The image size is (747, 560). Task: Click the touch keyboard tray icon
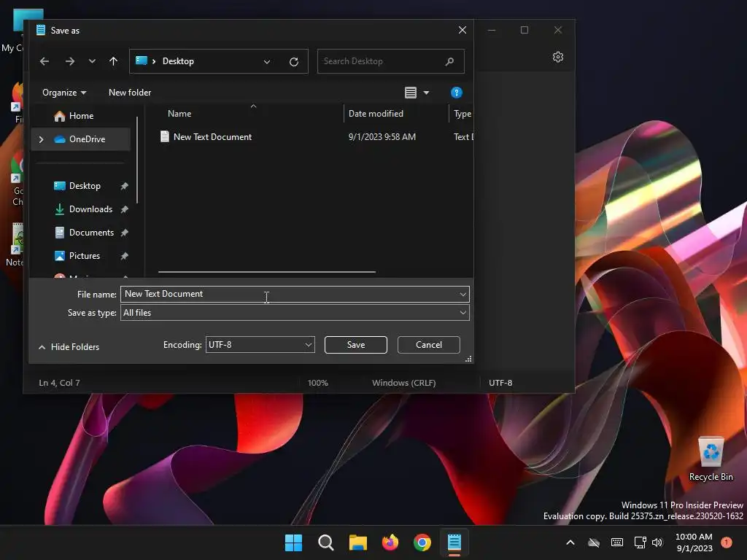click(617, 542)
